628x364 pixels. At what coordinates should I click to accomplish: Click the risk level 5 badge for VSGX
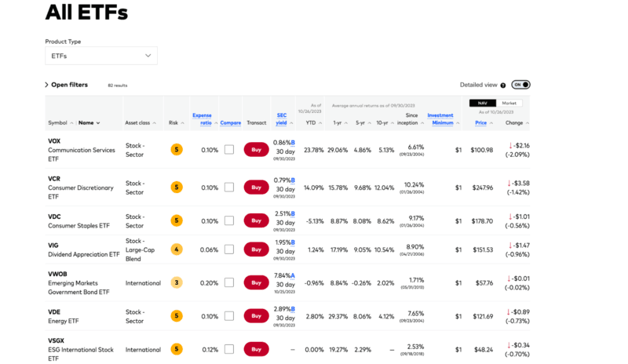coord(177,349)
